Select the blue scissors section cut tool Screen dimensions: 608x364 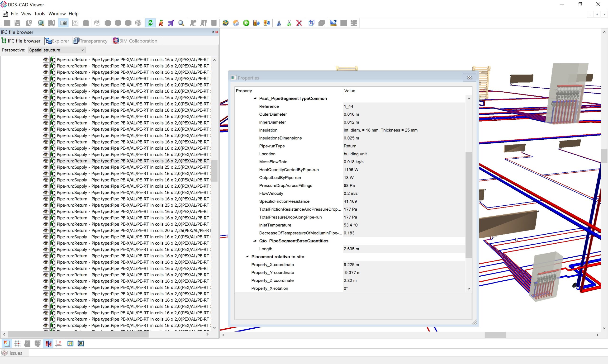point(279,23)
